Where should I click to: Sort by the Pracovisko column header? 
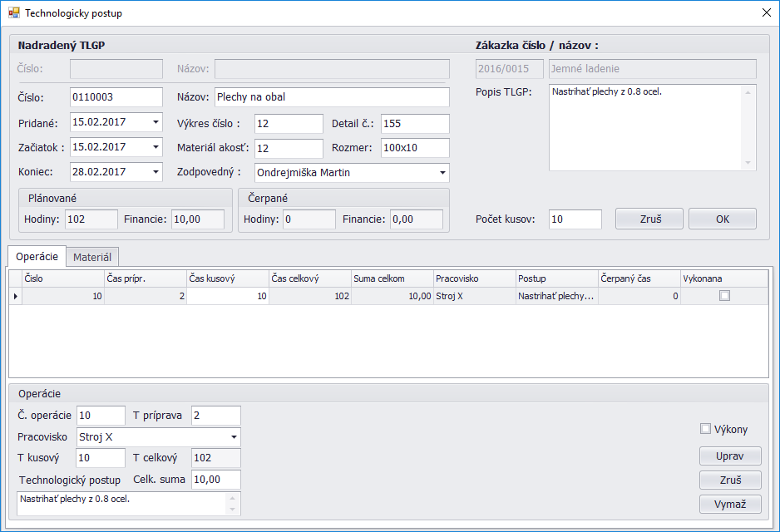click(474, 278)
